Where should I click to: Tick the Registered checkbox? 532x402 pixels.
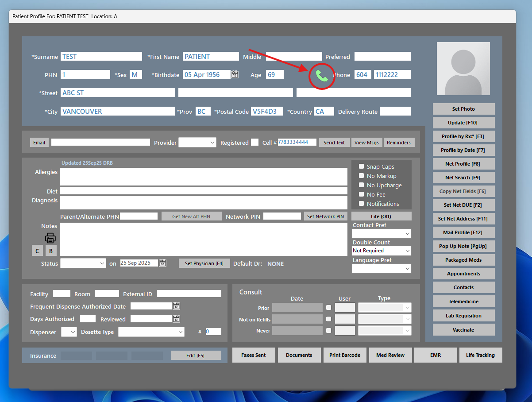(x=254, y=142)
